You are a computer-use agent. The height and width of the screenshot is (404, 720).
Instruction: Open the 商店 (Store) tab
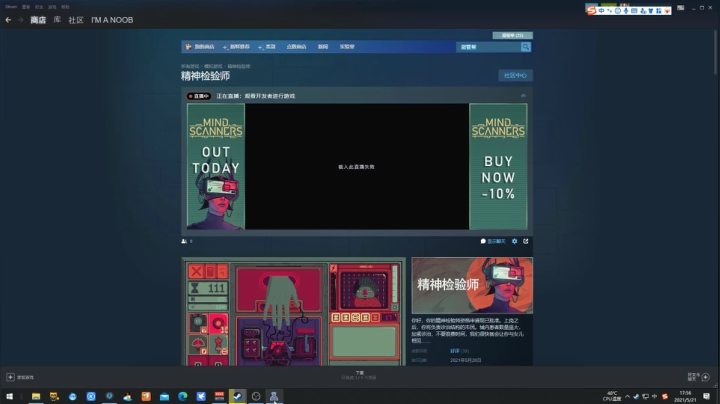click(x=38, y=20)
